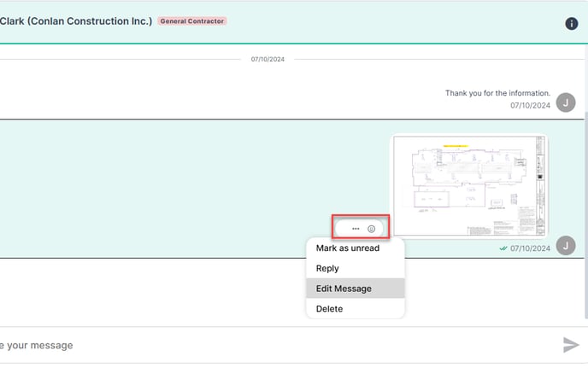
Task: Select Edit Message option
Action: point(344,289)
